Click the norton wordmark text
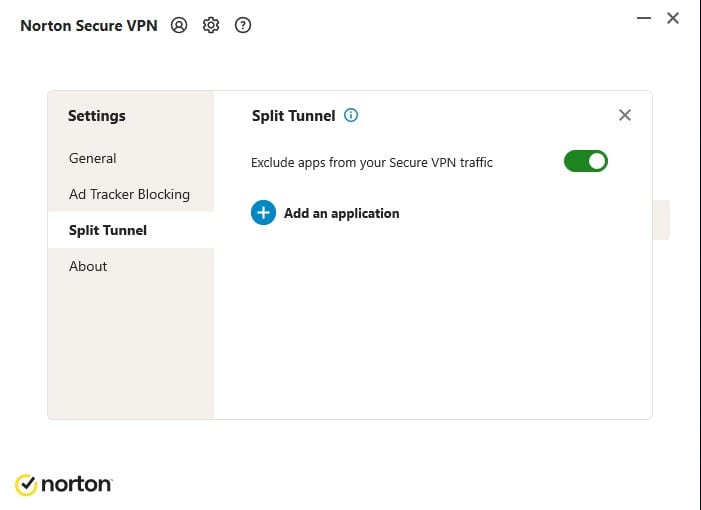 77,485
